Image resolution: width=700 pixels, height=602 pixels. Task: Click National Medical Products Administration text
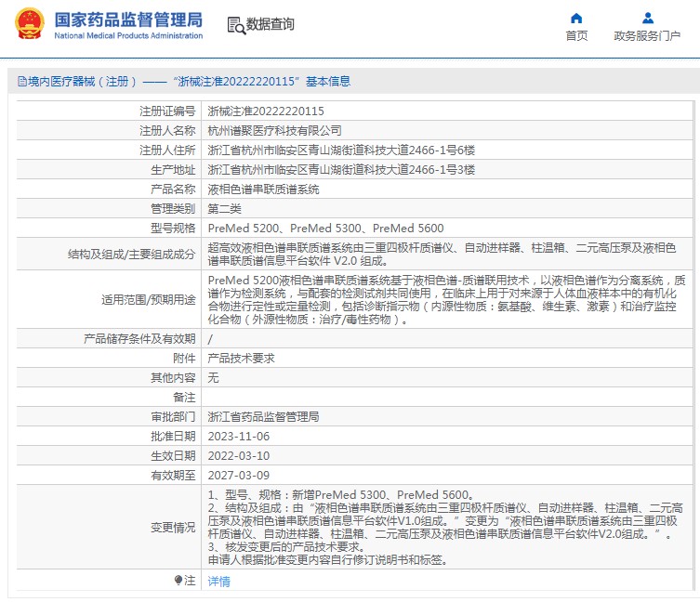click(128, 35)
